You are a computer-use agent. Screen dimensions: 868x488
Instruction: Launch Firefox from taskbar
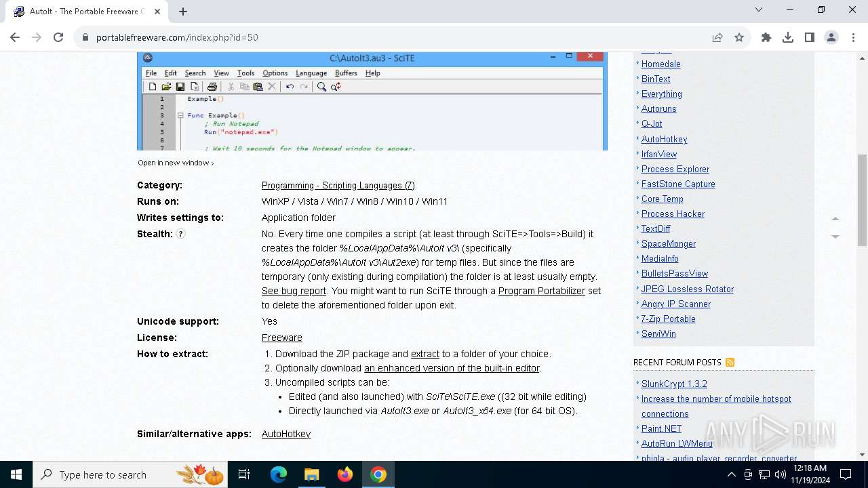point(345,474)
